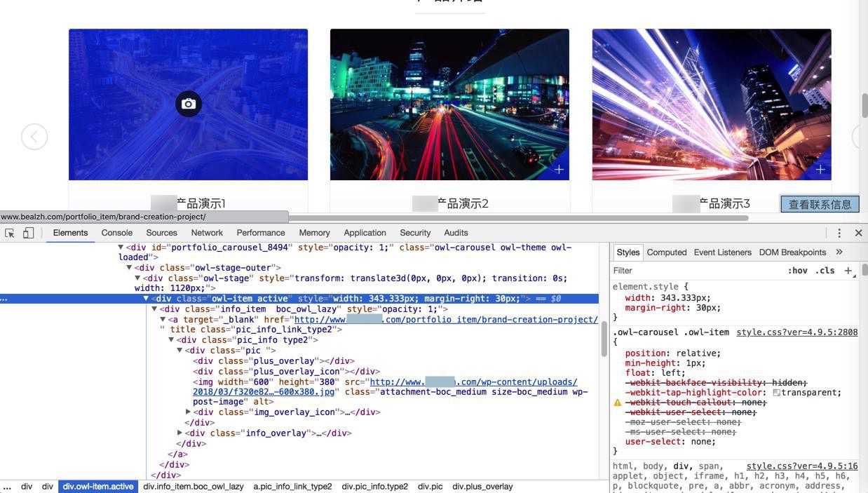Select the Styles sidebar tab
The width and height of the screenshot is (868, 493).
628,252
